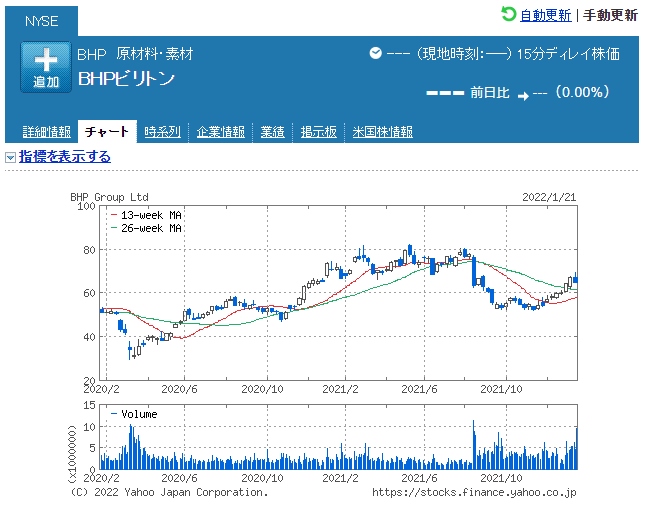Image resolution: width=645 pixels, height=506 pixels.
Task: Click the 13-week MA legend entry
Action: click(146, 215)
